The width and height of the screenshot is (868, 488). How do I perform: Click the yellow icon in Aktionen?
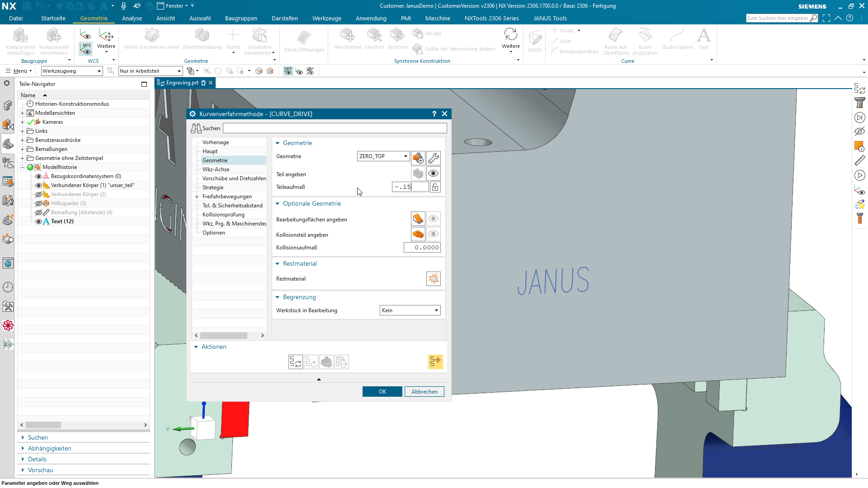coord(435,362)
